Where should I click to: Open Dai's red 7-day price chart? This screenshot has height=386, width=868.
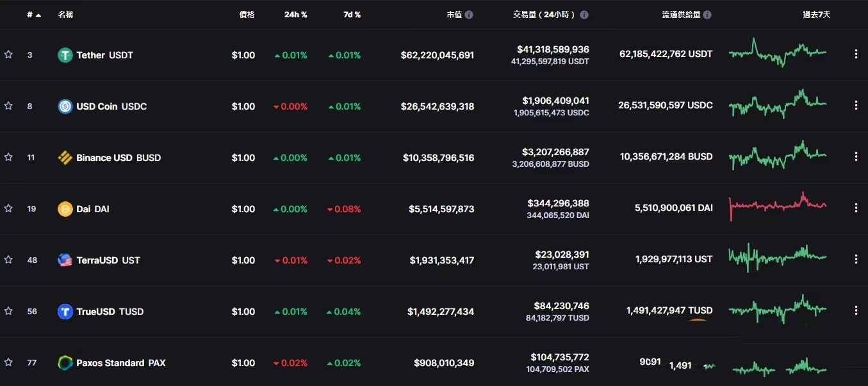[778, 205]
